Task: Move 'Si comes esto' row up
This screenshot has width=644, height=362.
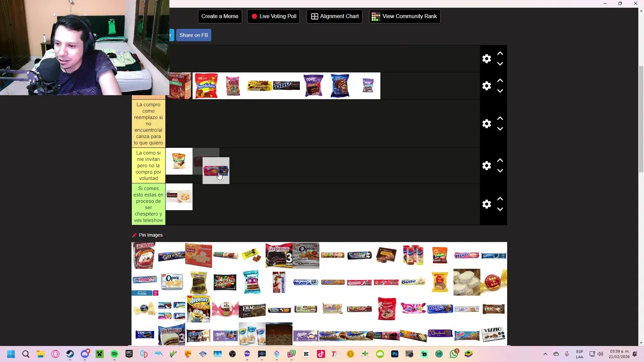Action: point(500,199)
